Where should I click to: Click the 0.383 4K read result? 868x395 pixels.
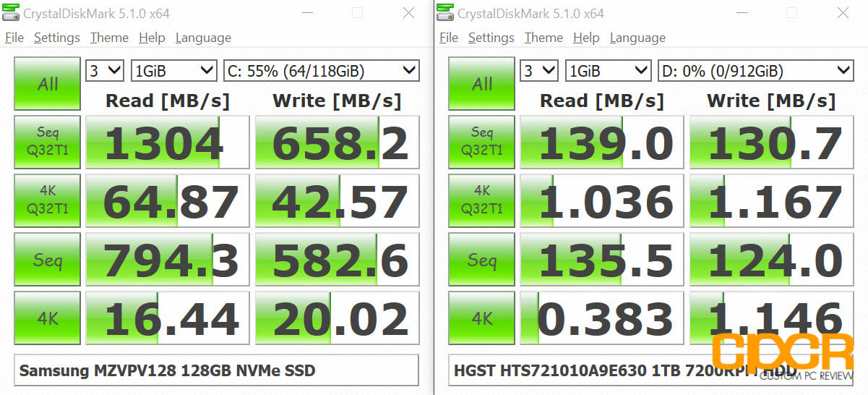(603, 317)
